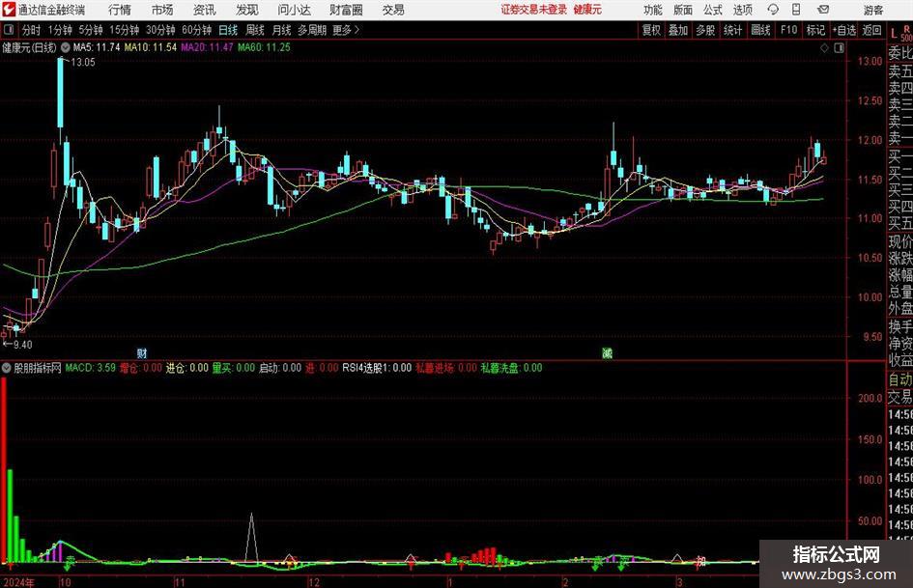Select the 日线 daily period tab
The image size is (913, 588).
pos(228,30)
